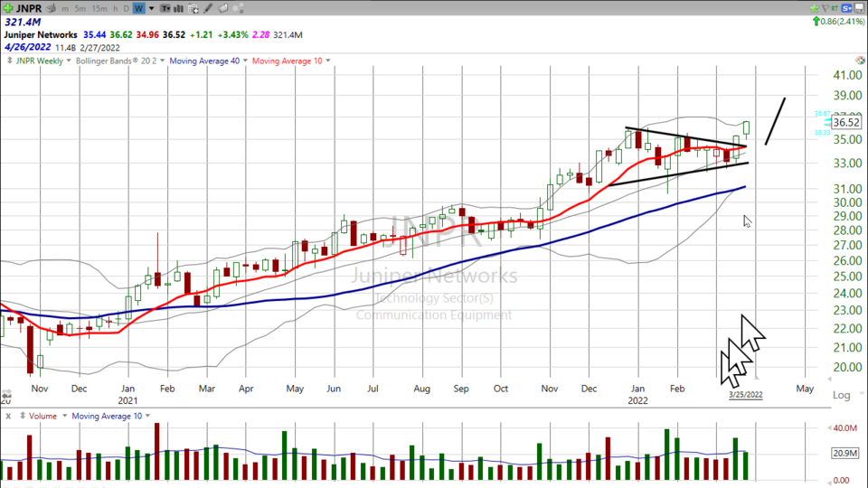Click the 2/27/2022 date text

[99, 48]
